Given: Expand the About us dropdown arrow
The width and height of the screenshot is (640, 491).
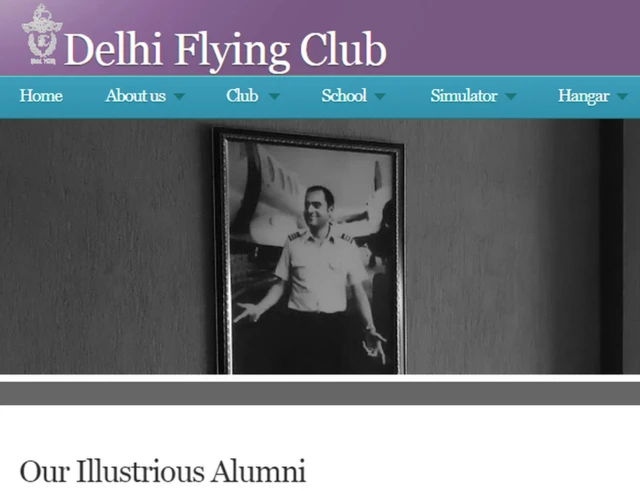Looking at the screenshot, I should point(179,96).
